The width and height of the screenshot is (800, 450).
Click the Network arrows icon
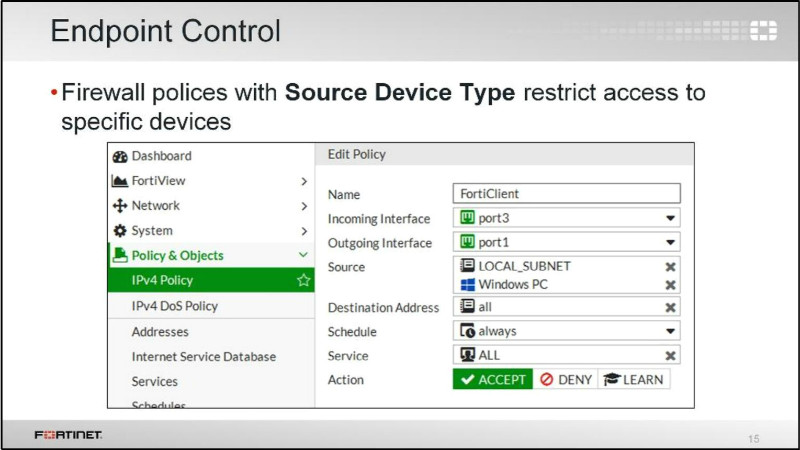[x=120, y=206]
